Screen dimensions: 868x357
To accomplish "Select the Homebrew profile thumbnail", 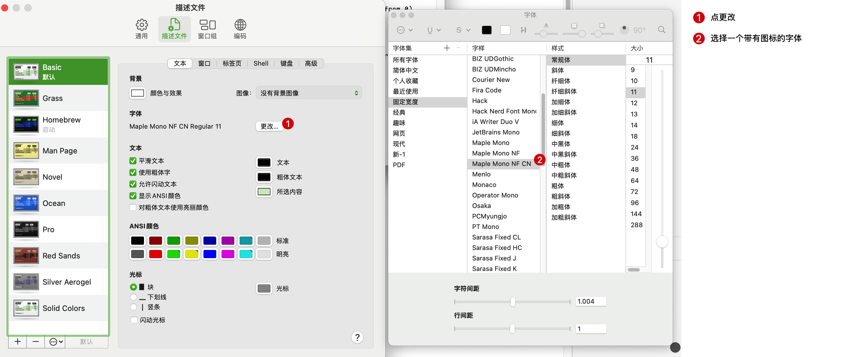I will tap(26, 124).
